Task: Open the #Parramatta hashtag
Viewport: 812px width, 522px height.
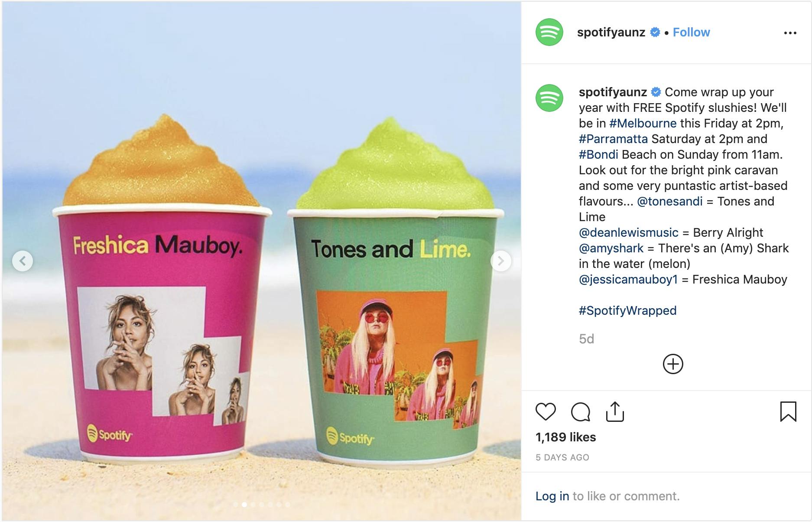Action: click(x=613, y=139)
